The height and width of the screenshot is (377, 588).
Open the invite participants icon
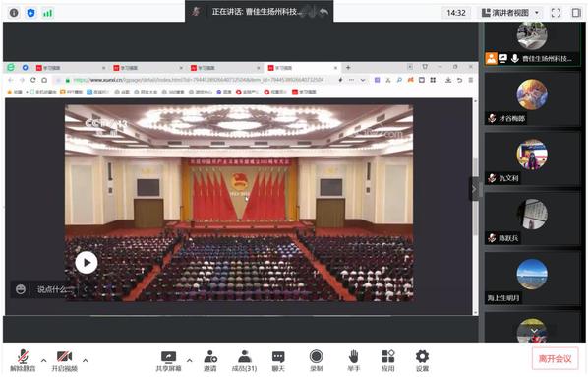(x=210, y=361)
